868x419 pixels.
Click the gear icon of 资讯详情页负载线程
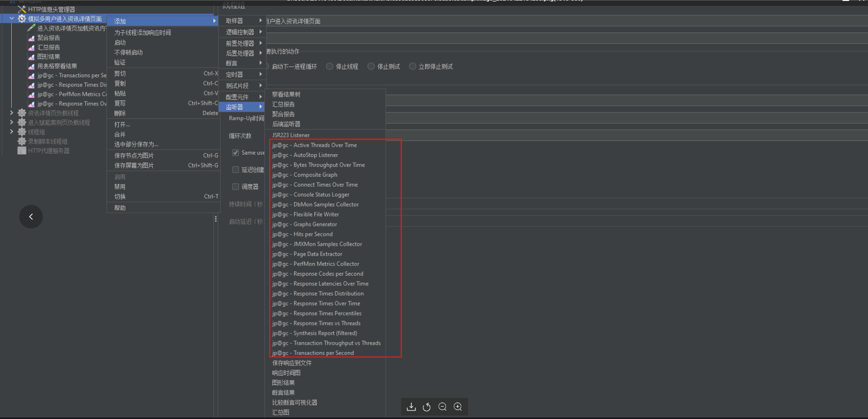(22, 113)
